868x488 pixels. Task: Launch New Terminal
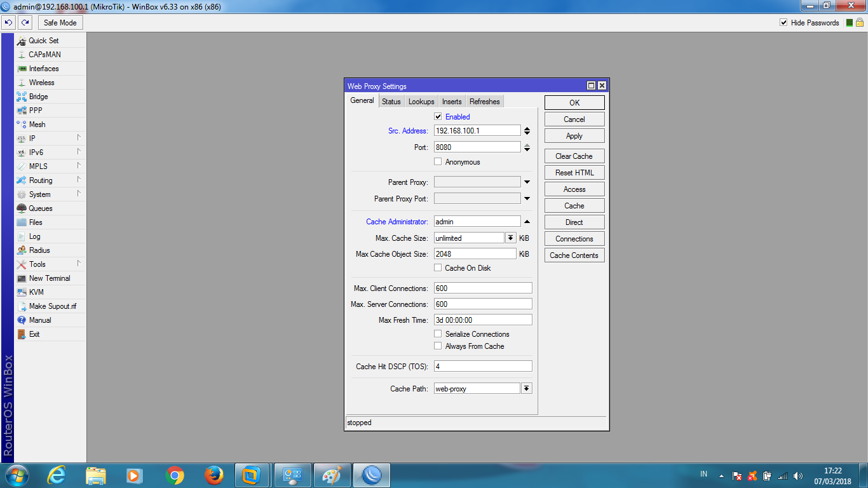[50, 278]
